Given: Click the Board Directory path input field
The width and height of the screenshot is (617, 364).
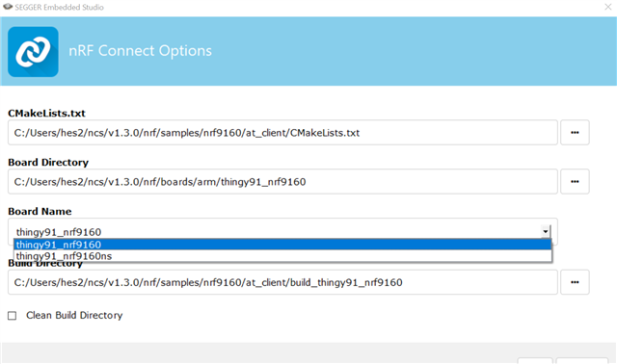Looking at the screenshot, I should click(282, 182).
